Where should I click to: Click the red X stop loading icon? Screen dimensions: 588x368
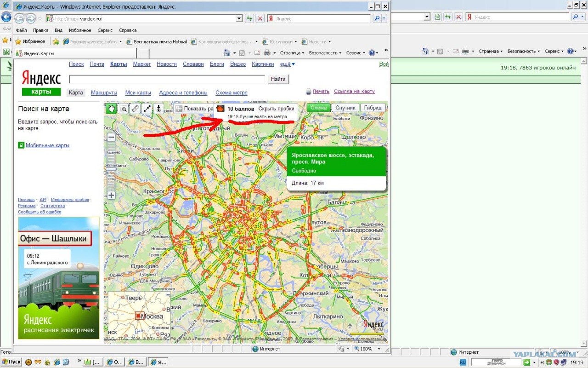[x=260, y=19]
